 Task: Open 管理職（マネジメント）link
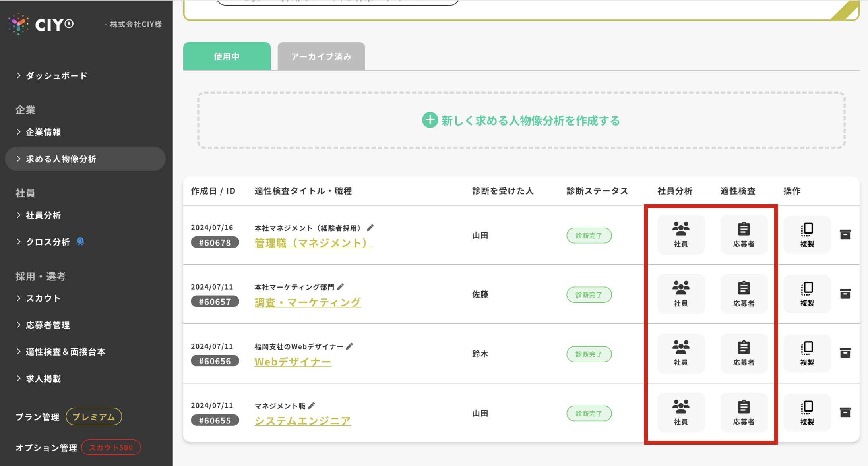pyautogui.click(x=313, y=243)
